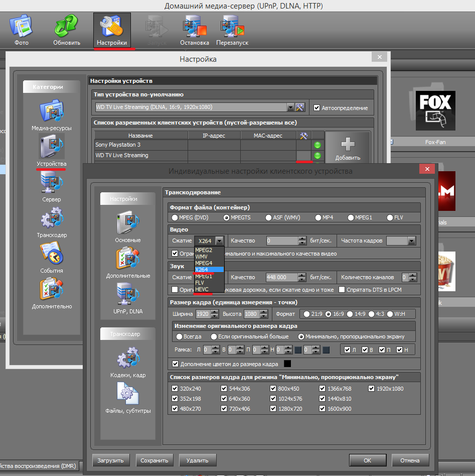Open Остановка server stop icon

194,30
